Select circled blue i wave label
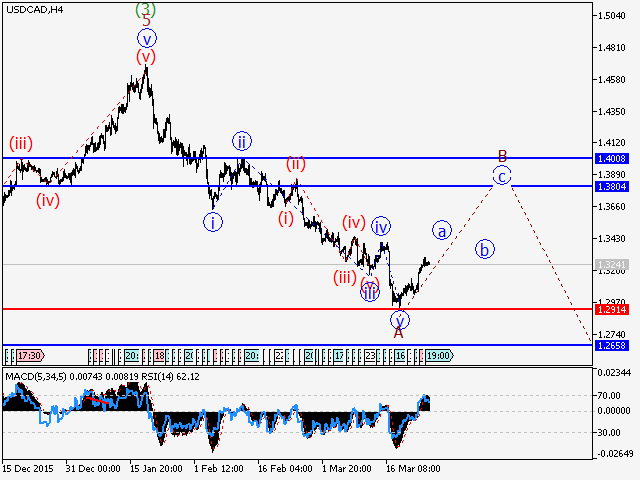Screen dimensions: 640x480 click(213, 222)
